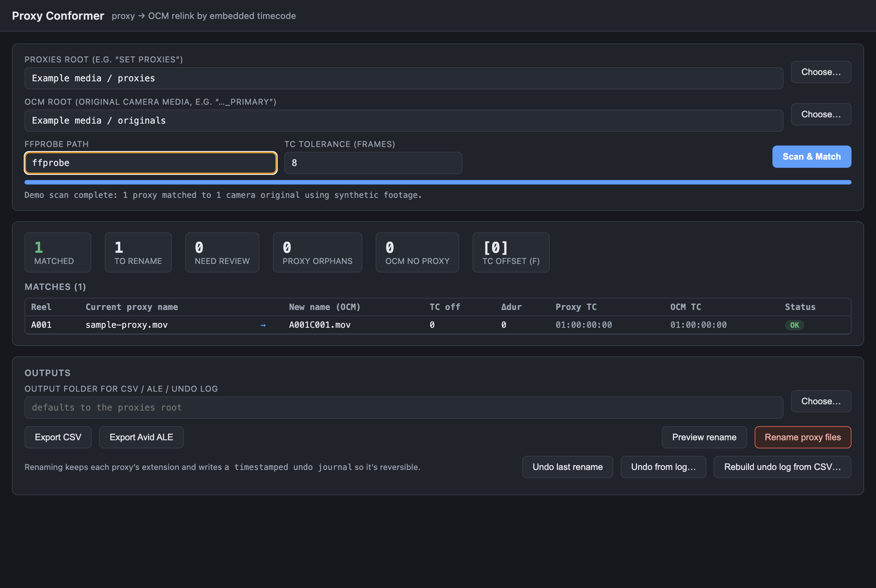Choose the OCM root folder
The width and height of the screenshot is (876, 588).
coord(821,114)
